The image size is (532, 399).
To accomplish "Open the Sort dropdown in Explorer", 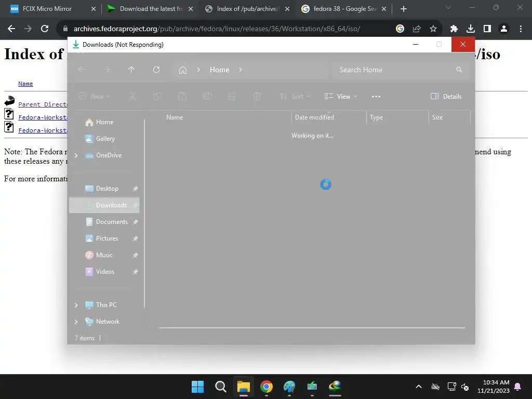I will click(295, 96).
